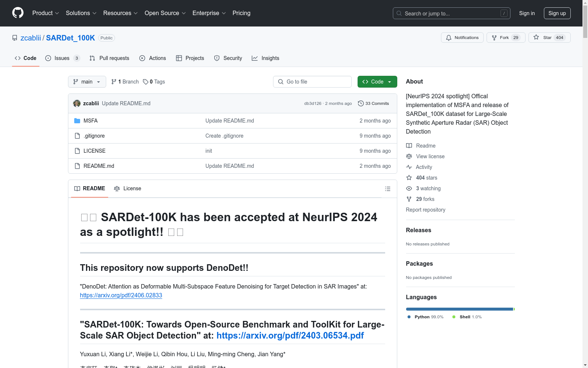Click the Security shield icon

pos(217,58)
